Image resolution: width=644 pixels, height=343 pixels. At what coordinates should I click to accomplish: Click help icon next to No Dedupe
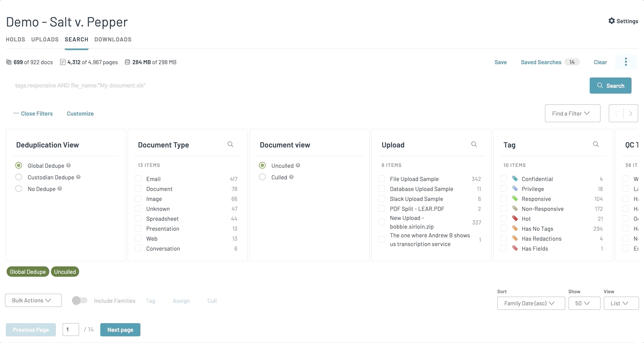click(x=60, y=188)
